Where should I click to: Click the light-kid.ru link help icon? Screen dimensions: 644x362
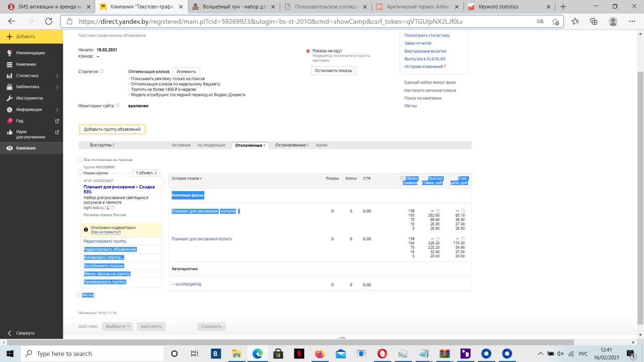[x=113, y=208]
